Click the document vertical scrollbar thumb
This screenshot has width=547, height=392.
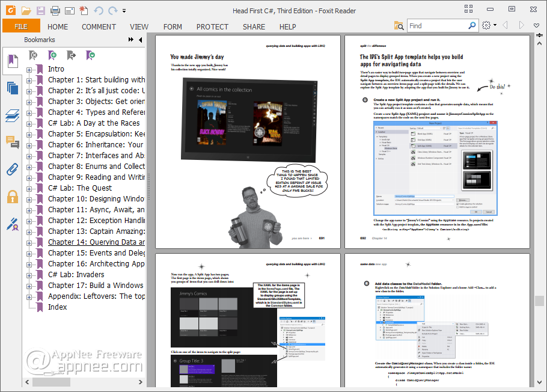tap(539, 301)
